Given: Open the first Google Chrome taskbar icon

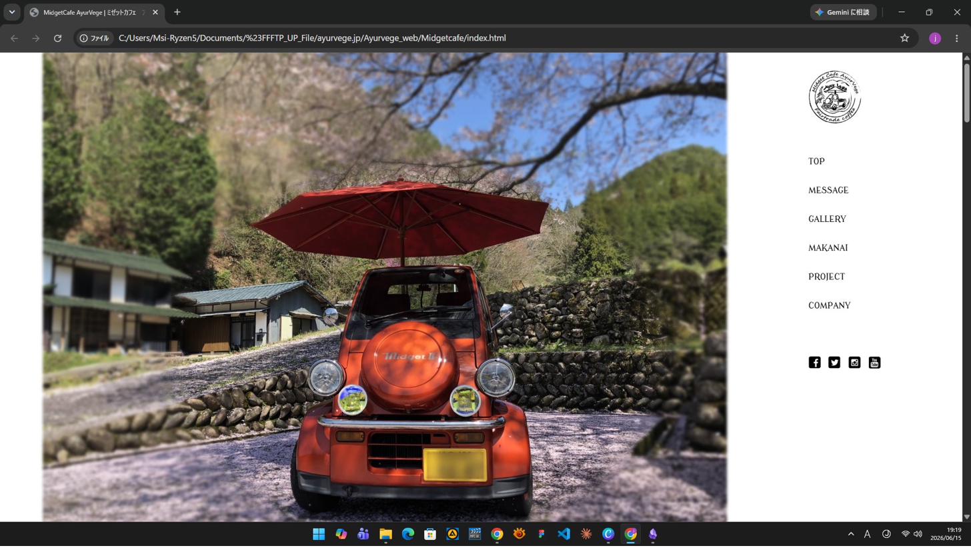Looking at the screenshot, I should 497,534.
